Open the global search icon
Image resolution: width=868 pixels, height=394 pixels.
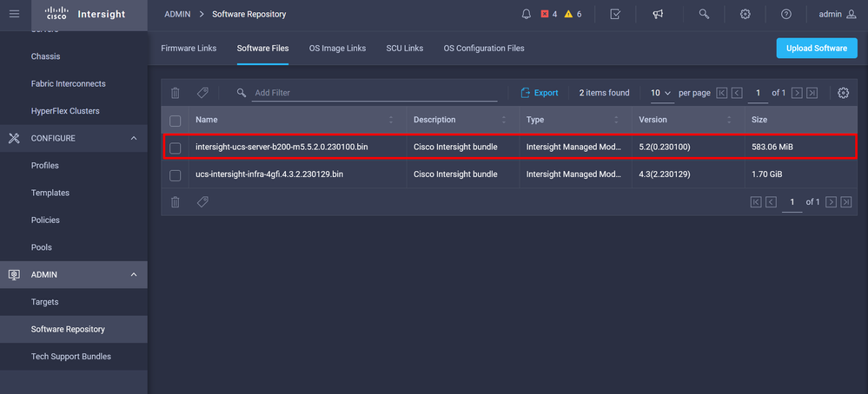coord(704,15)
